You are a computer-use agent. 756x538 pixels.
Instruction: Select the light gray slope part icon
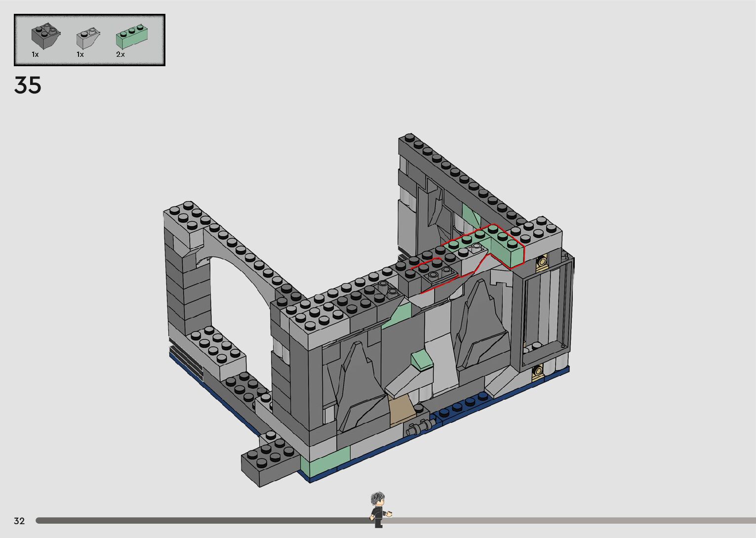89,38
